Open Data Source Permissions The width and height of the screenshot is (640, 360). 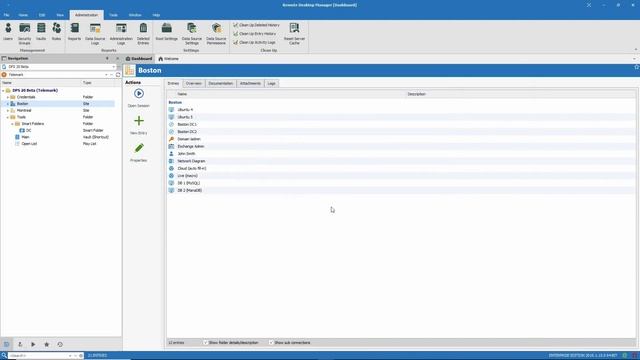[x=216, y=33]
